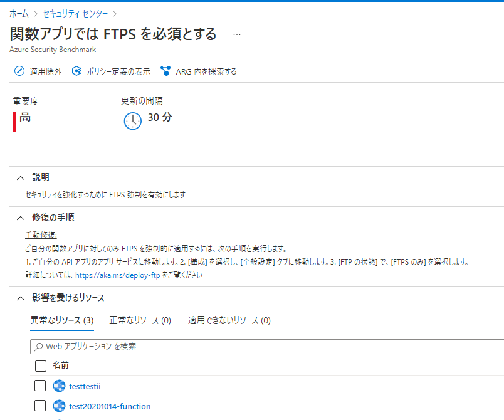Toggle the 名前 select-all checkbox

click(x=41, y=365)
